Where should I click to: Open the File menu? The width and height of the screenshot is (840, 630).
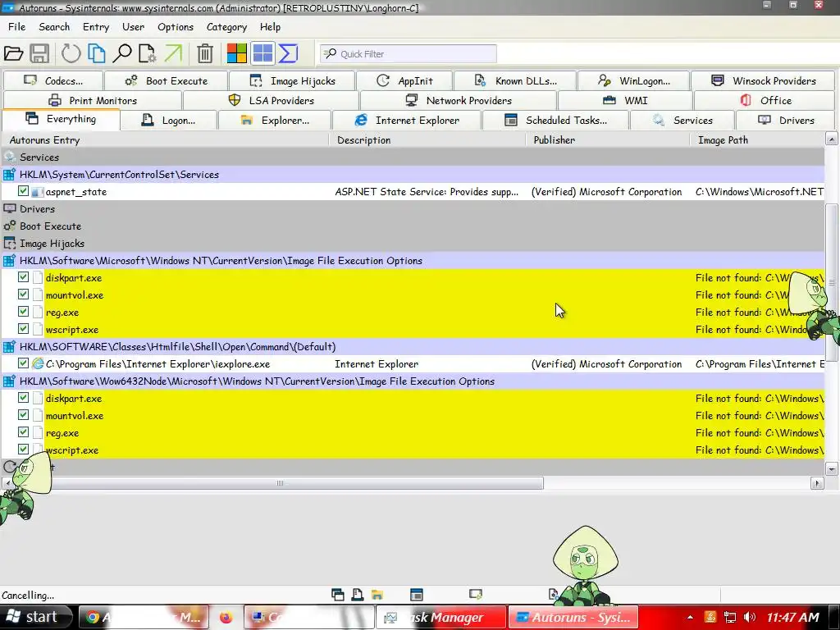pos(16,27)
